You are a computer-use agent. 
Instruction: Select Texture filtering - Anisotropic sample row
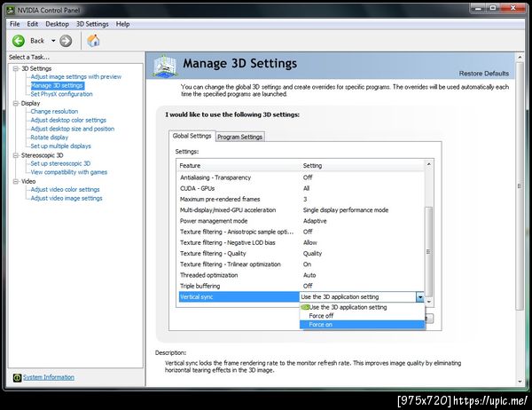pyautogui.click(x=301, y=232)
